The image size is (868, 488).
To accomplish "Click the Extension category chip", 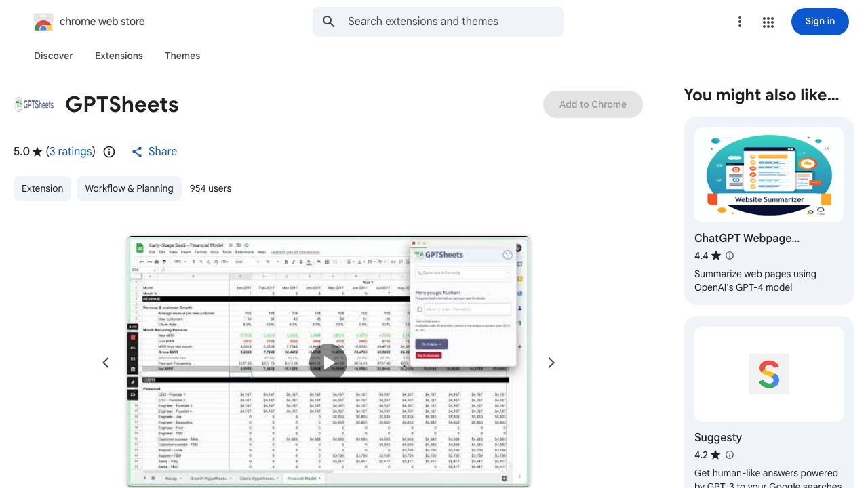I will click(42, 188).
